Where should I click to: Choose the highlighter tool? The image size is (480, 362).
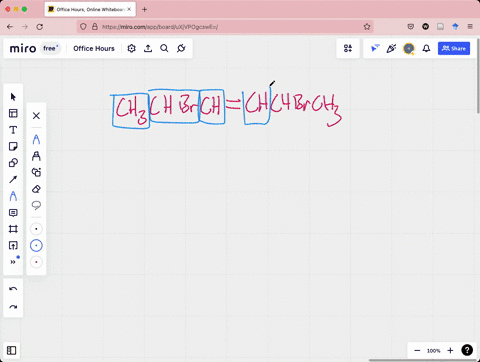pos(36,156)
